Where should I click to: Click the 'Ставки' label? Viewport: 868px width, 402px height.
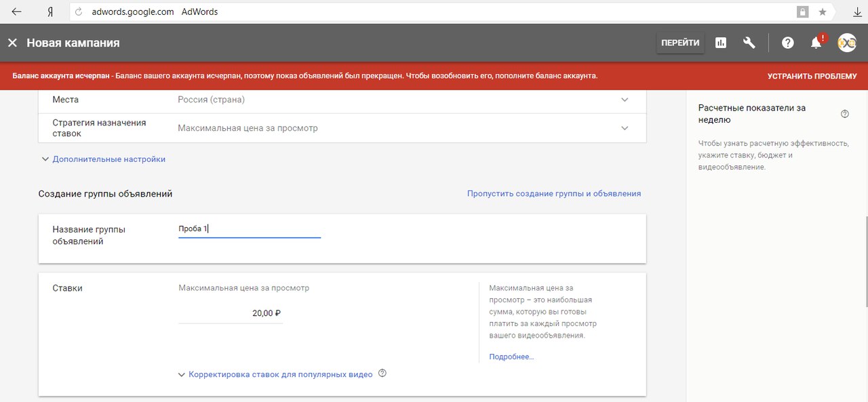pos(67,288)
